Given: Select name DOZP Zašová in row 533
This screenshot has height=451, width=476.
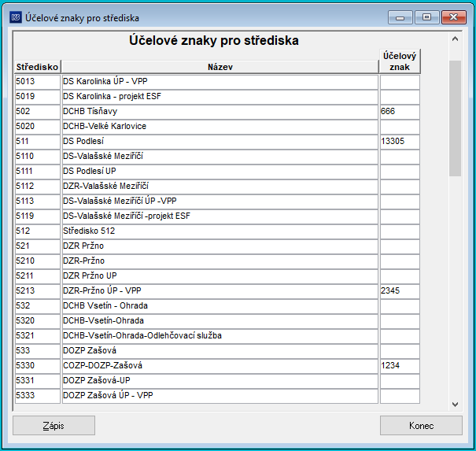Looking at the screenshot, I should [220, 351].
